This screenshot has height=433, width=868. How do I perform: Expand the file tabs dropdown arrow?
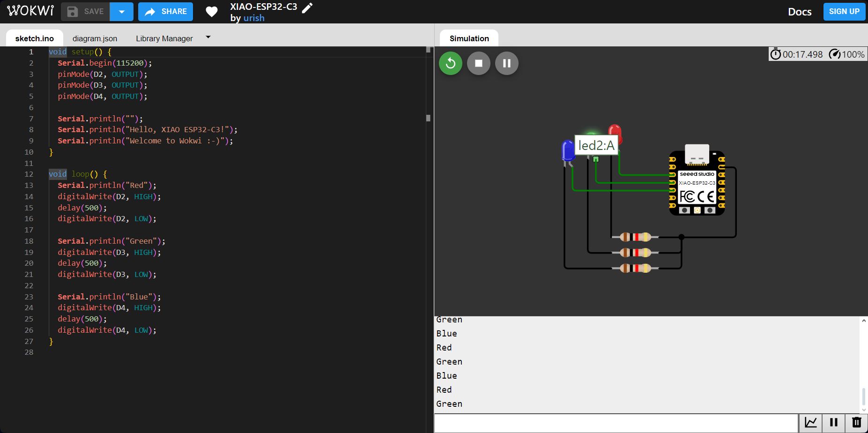point(208,37)
